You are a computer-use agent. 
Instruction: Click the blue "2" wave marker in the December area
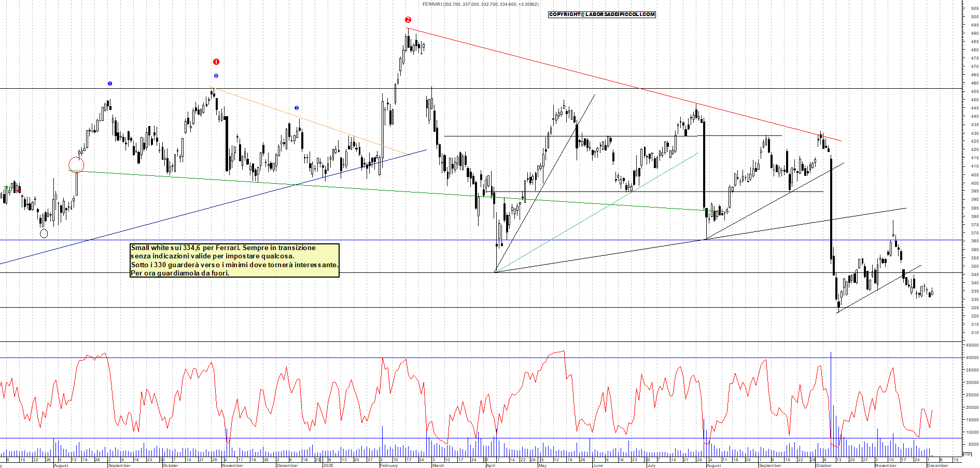(296, 107)
